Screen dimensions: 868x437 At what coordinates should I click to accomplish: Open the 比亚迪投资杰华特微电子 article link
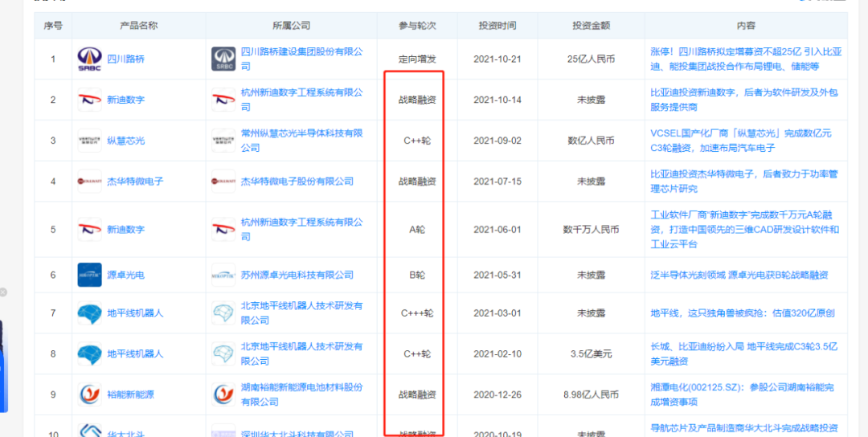744,181
